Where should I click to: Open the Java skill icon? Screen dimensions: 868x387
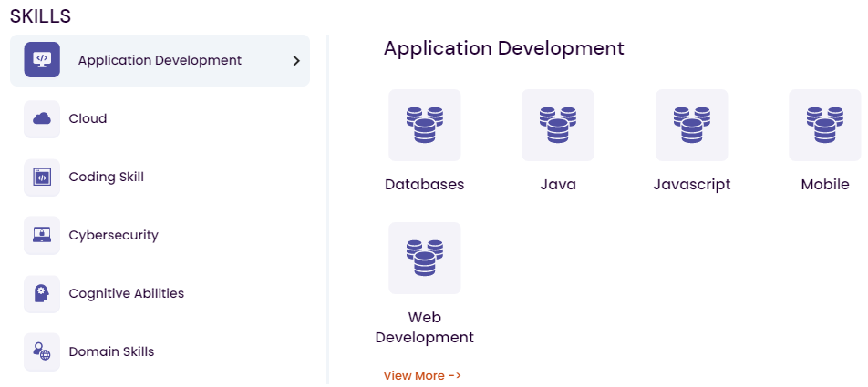[x=558, y=125]
